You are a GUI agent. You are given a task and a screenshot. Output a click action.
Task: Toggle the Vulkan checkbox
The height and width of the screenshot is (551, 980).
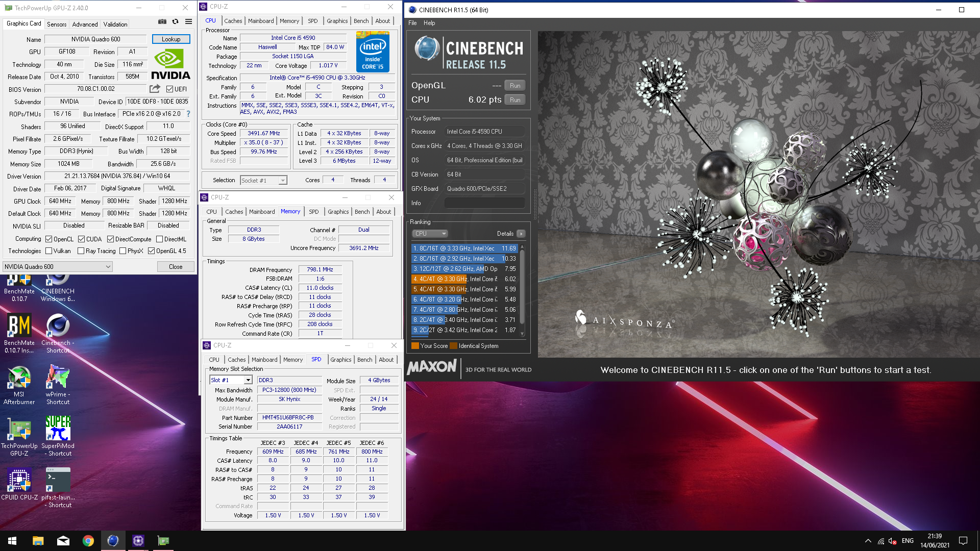pos(48,251)
